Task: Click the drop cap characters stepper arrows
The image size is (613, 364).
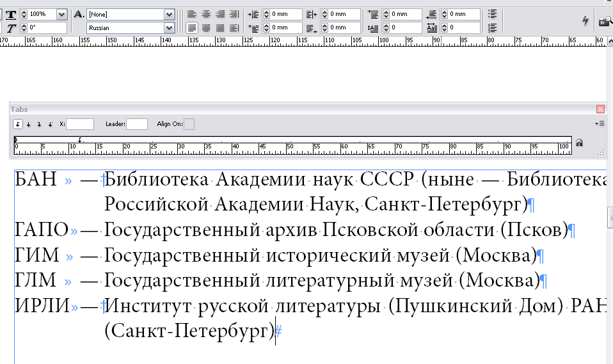Action: click(x=445, y=28)
